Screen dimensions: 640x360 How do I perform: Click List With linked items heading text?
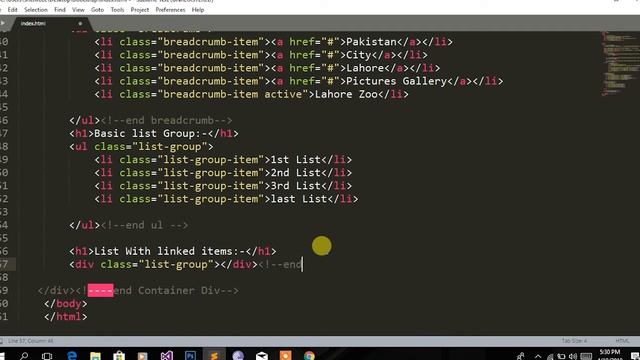[169, 251]
